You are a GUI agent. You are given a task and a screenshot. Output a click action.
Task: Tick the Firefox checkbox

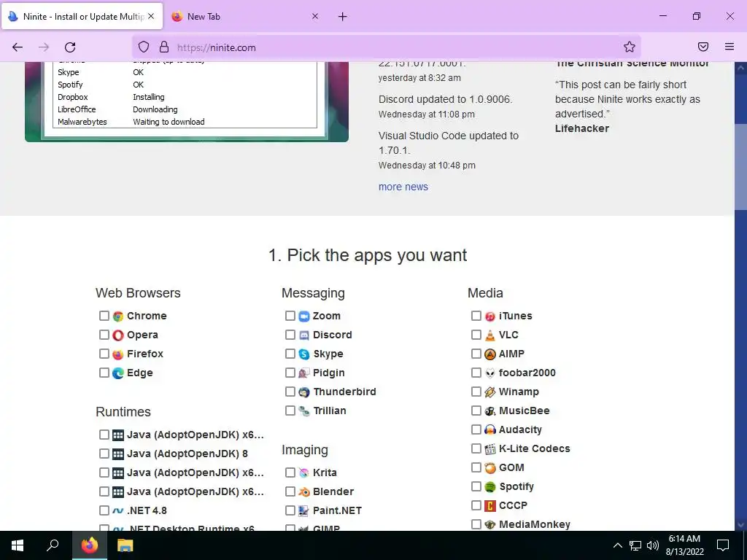[104, 354]
